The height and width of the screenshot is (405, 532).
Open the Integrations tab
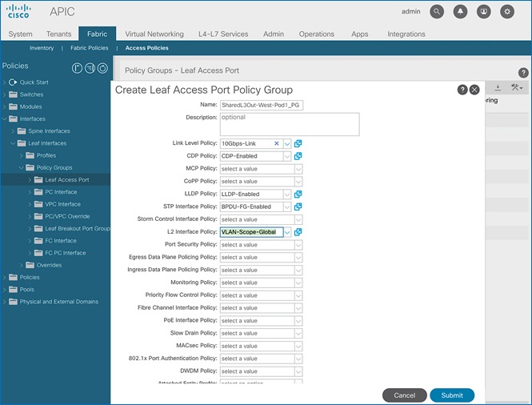[406, 34]
